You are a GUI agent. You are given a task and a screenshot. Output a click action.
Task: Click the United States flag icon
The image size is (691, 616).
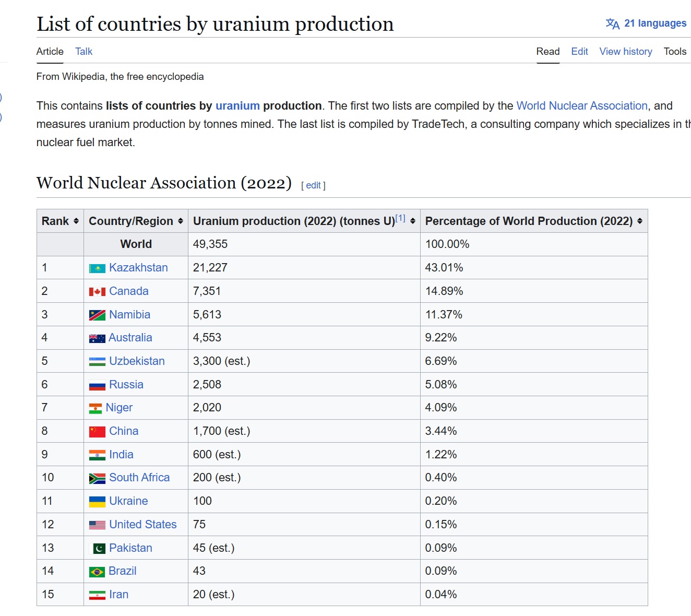[97, 525]
